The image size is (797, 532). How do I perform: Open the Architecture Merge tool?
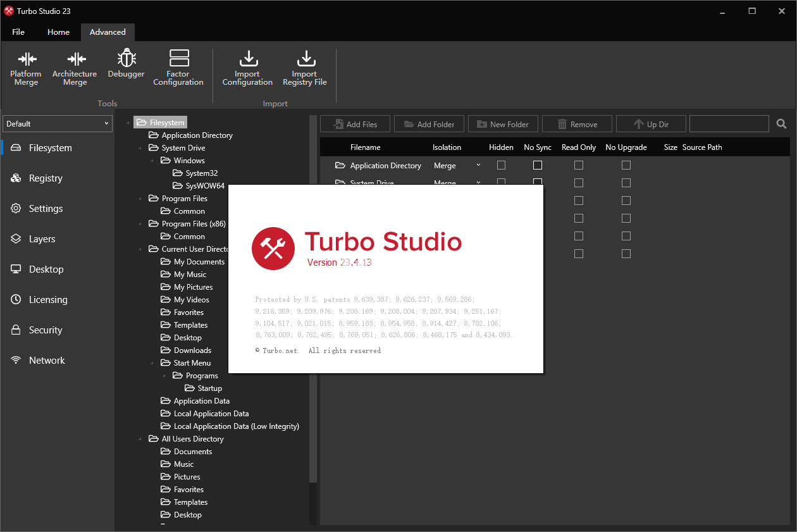(x=75, y=69)
